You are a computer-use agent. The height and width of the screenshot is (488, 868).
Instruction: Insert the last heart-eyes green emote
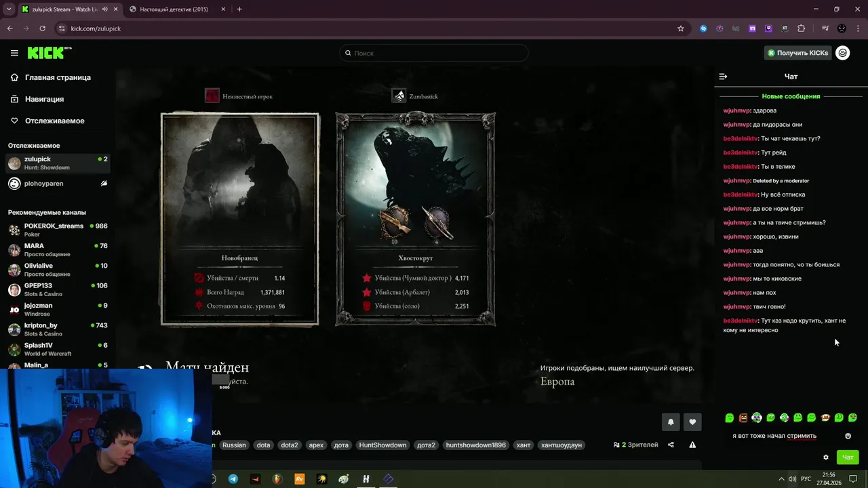pyautogui.click(x=852, y=418)
